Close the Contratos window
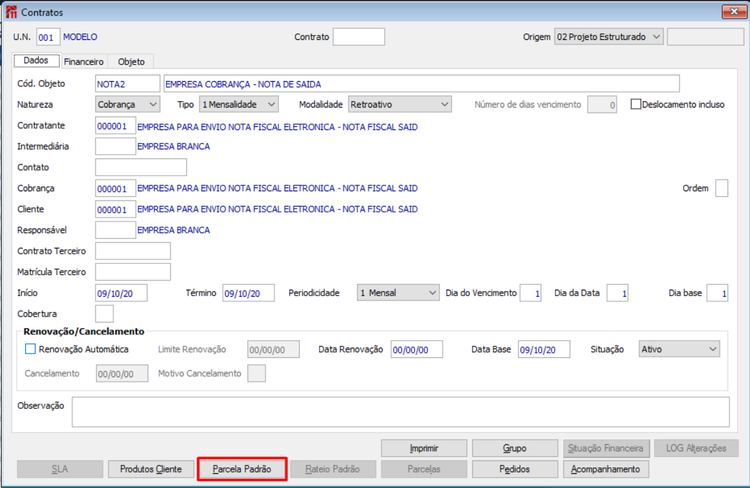The width and height of the screenshot is (750, 488). [x=734, y=11]
